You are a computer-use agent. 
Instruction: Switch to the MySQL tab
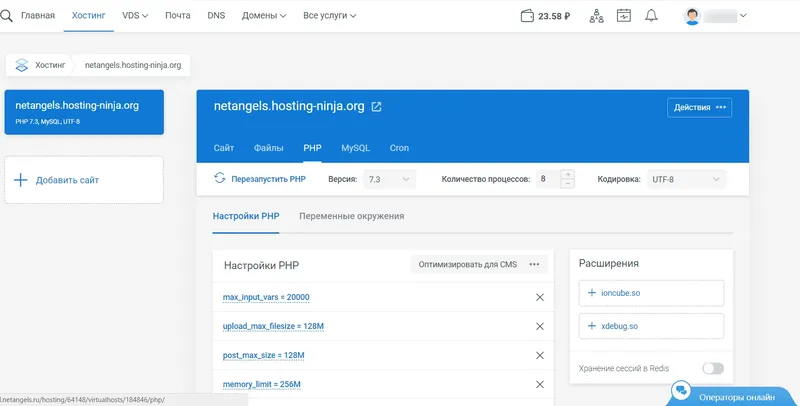[x=356, y=148]
